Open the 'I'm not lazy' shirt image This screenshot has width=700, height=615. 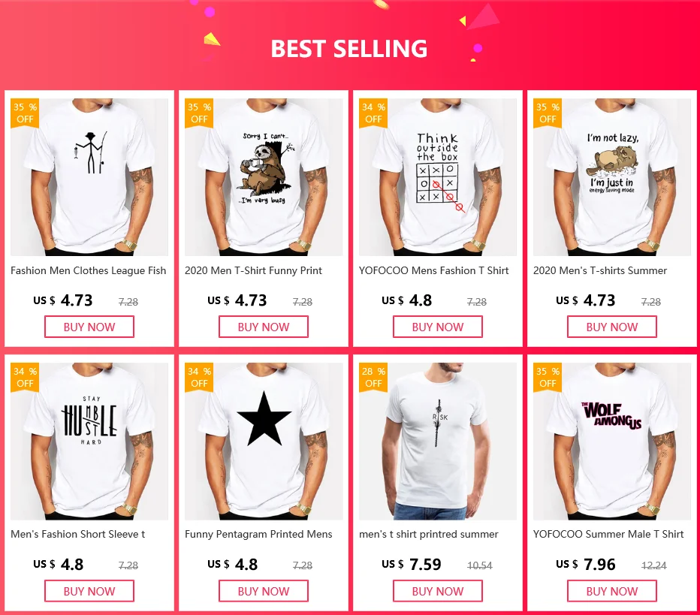click(x=612, y=177)
